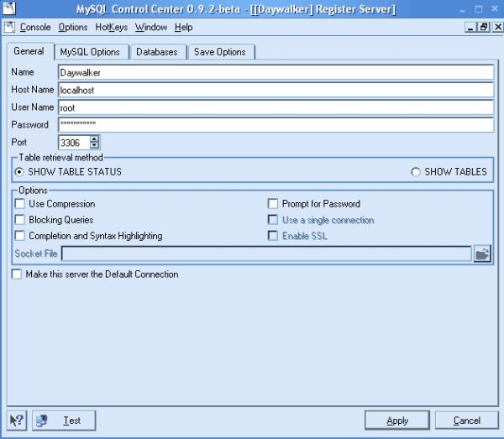Open the HotKeys menu
This screenshot has height=439, width=504.
(112, 28)
